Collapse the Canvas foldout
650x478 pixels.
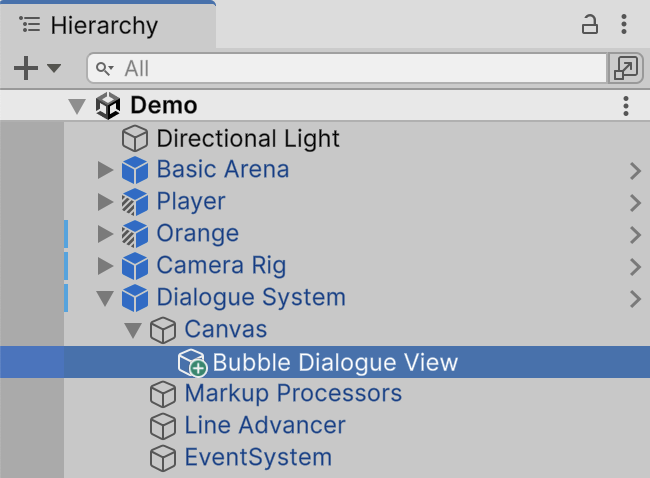(x=133, y=330)
